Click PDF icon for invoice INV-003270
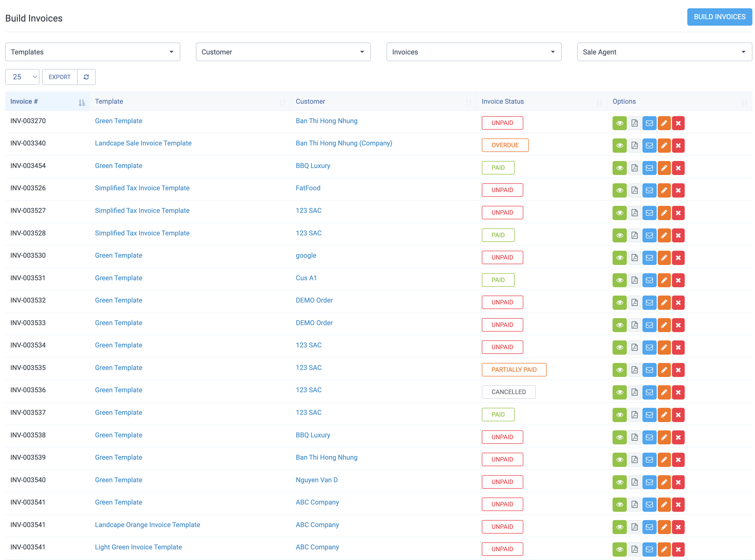755x560 pixels. pos(634,123)
